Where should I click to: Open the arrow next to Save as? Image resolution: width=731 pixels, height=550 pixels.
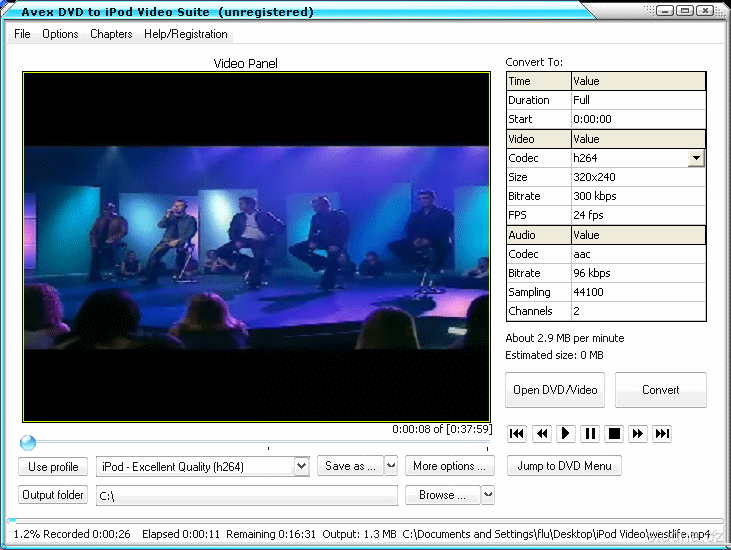[x=391, y=466]
